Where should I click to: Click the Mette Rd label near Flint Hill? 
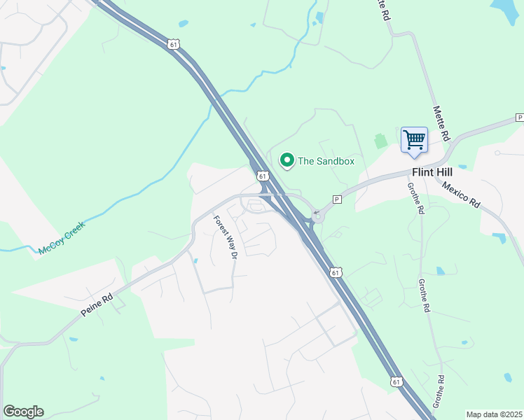[x=441, y=123]
